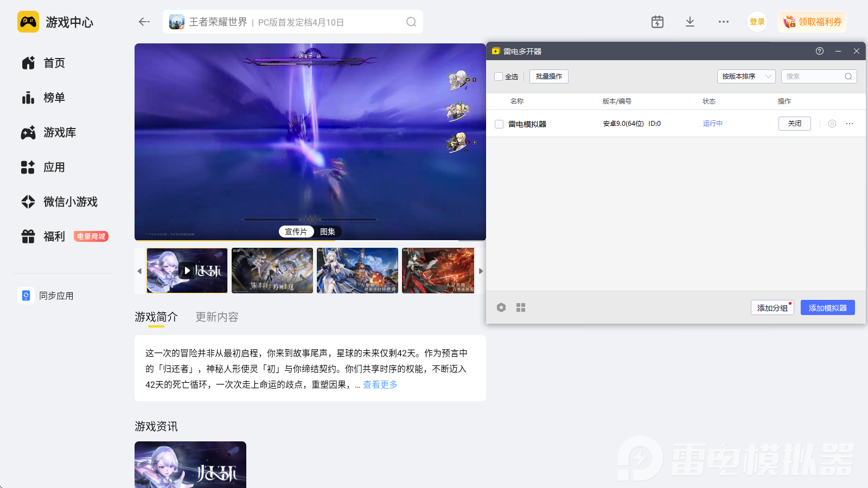Viewport: 868px width, 488px height.
Task: Open the 首页 home sidebar icon
Action: tap(28, 63)
